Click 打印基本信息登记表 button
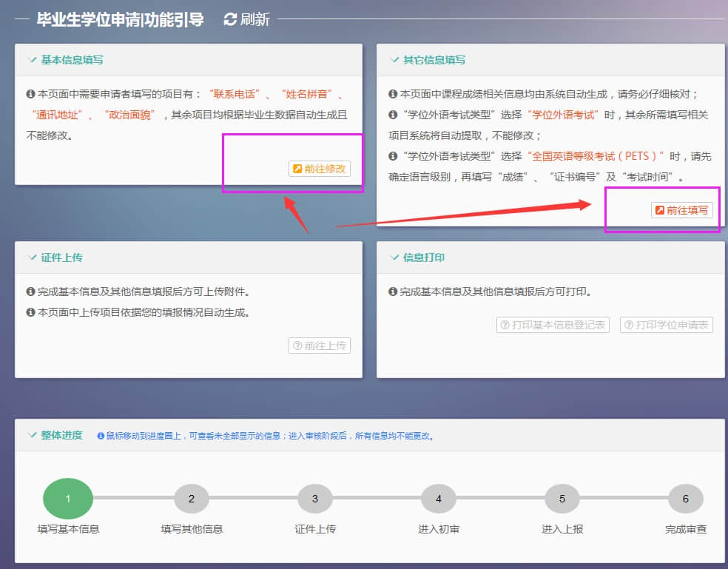 pos(553,325)
